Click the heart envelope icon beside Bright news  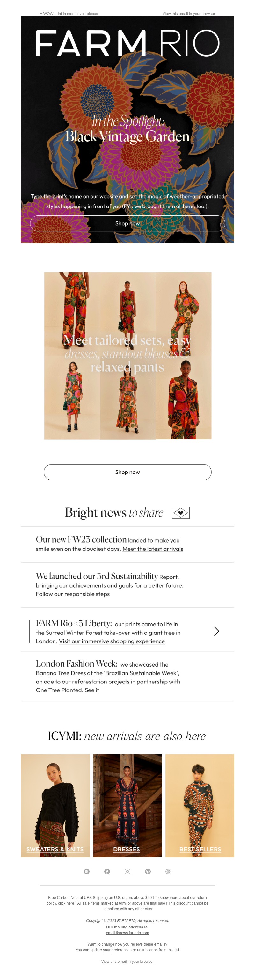181,513
